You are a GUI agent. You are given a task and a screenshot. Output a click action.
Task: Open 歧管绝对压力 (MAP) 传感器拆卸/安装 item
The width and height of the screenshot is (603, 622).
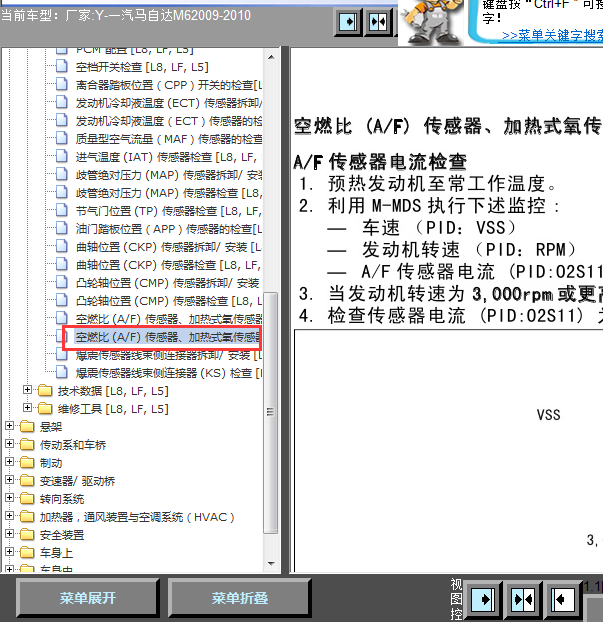[169, 175]
